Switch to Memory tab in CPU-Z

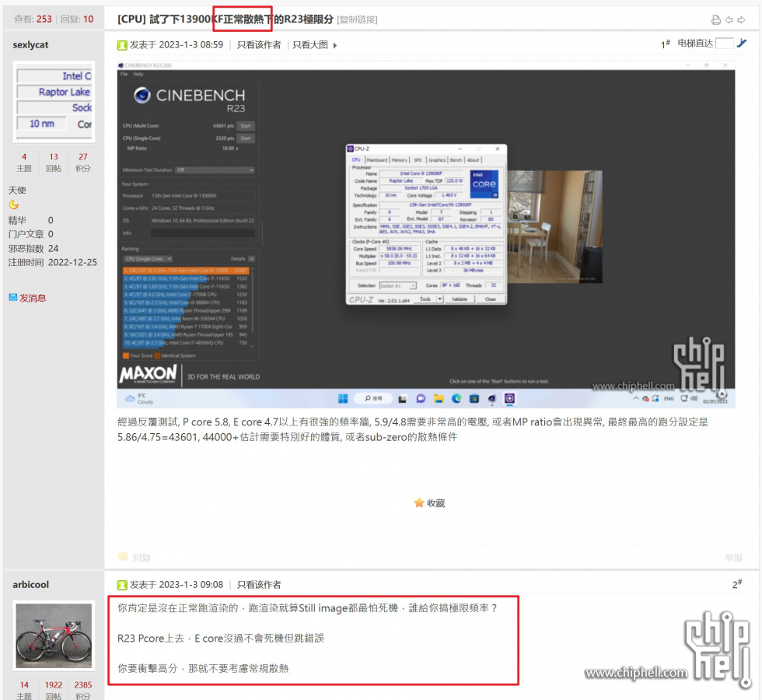tap(400, 160)
